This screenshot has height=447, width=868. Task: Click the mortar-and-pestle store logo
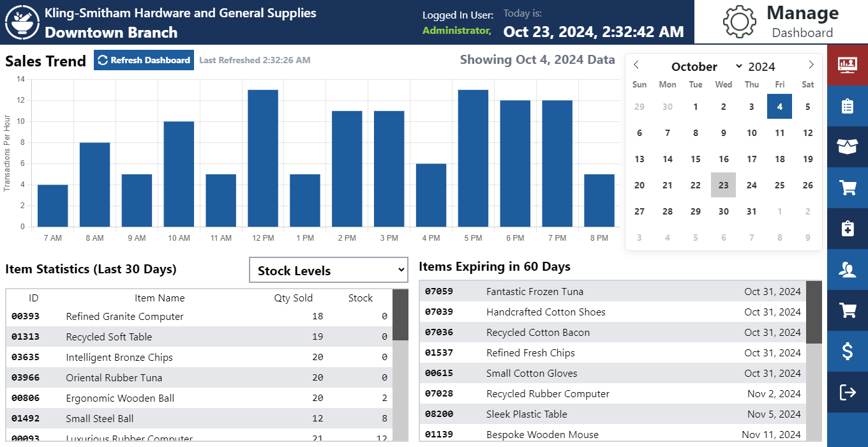coord(22,22)
